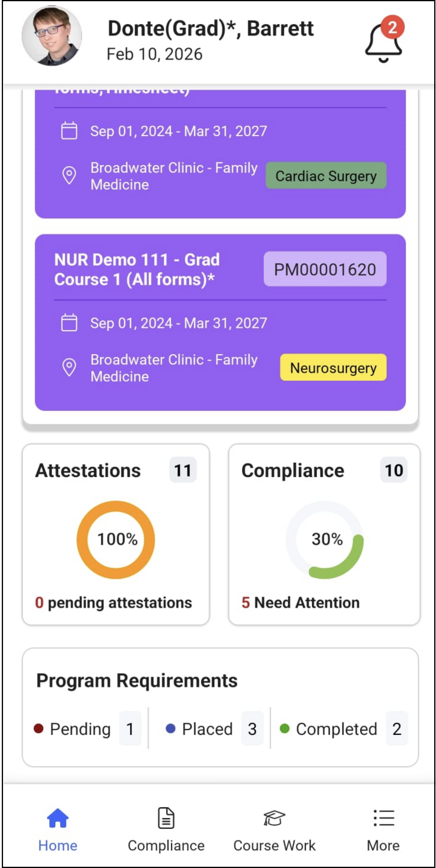Screen dimensions: 436x868
Task: Tap the Neurosurgery yellow tag
Action: 333,368
